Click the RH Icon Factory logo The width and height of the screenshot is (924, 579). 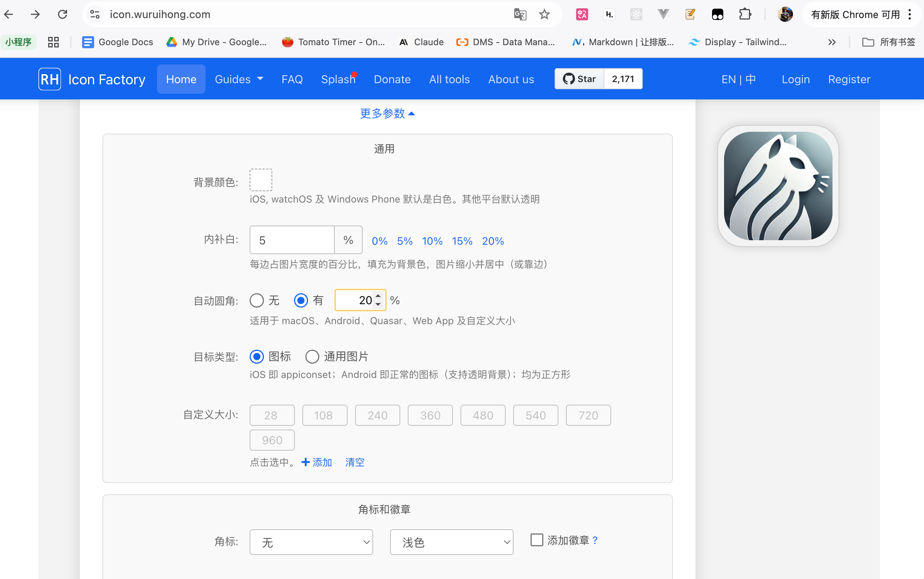[92, 79]
